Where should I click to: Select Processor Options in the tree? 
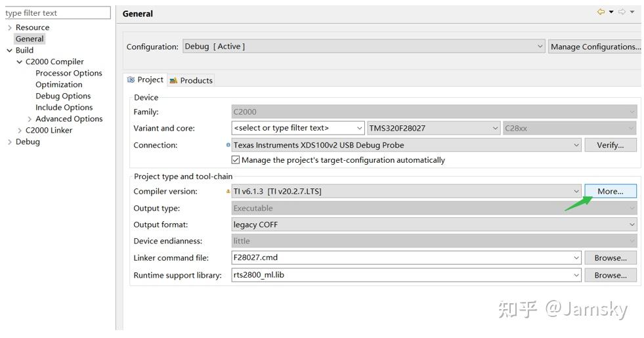[69, 74]
